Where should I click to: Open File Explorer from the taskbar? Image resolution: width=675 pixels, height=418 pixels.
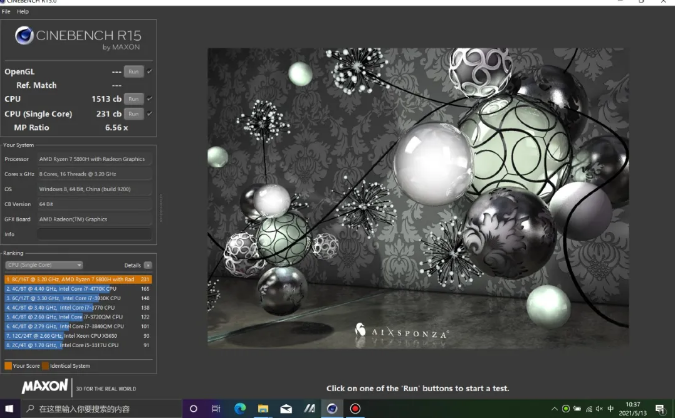pos(263,409)
